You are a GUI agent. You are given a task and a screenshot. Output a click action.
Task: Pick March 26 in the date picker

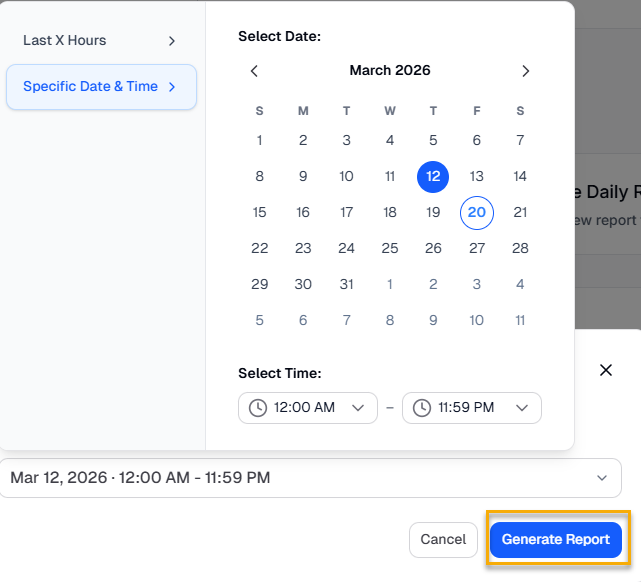pyautogui.click(x=433, y=249)
